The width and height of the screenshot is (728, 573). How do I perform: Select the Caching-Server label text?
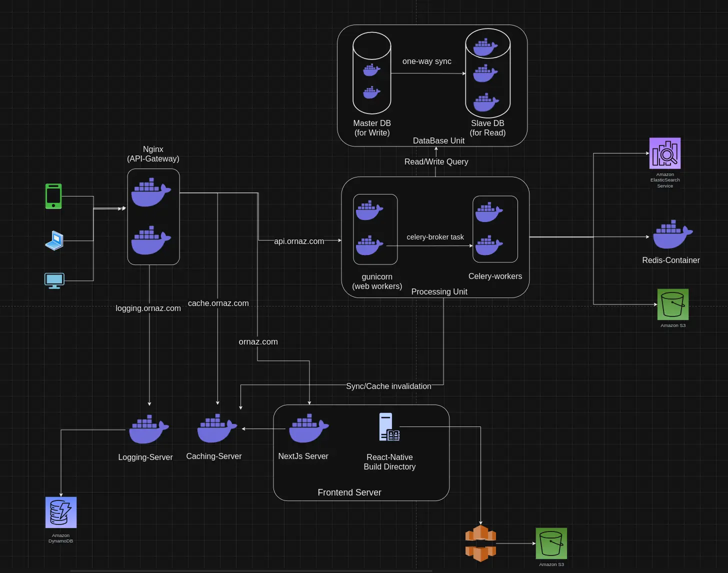tap(214, 456)
